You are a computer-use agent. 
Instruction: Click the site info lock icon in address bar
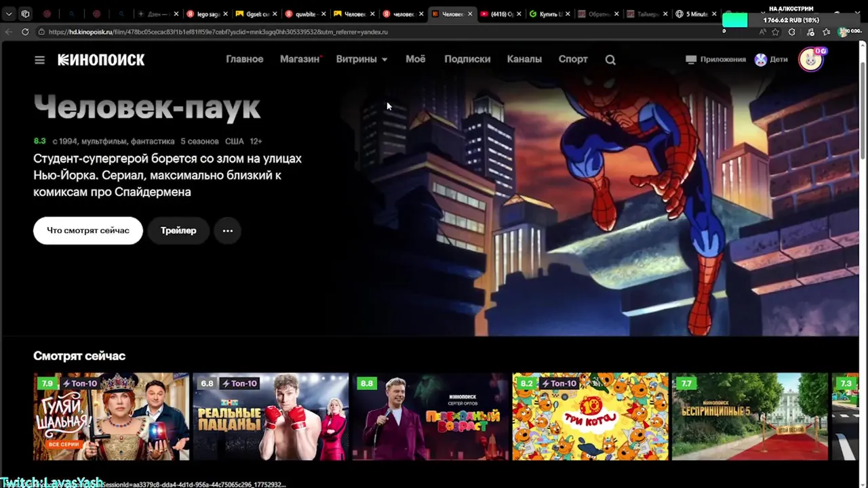pos(41,32)
